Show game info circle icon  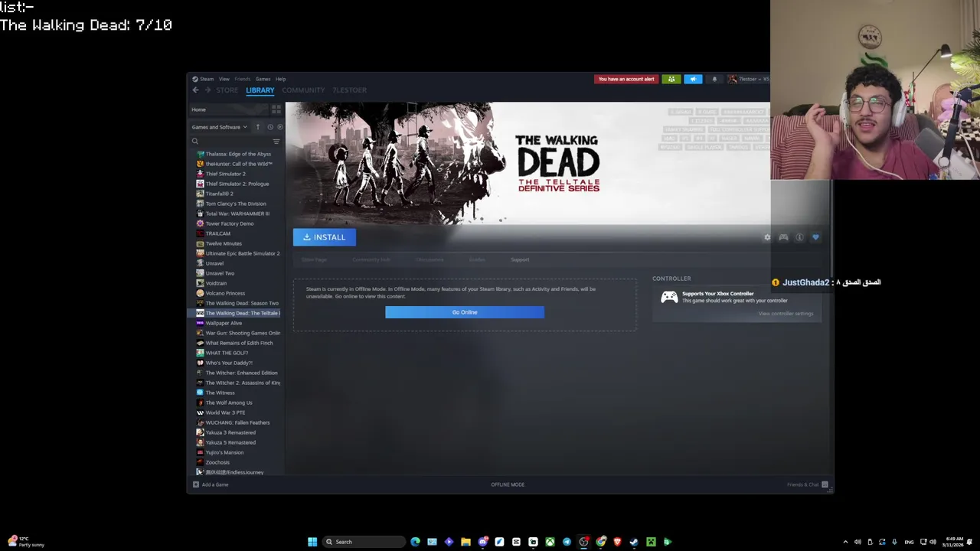(799, 237)
